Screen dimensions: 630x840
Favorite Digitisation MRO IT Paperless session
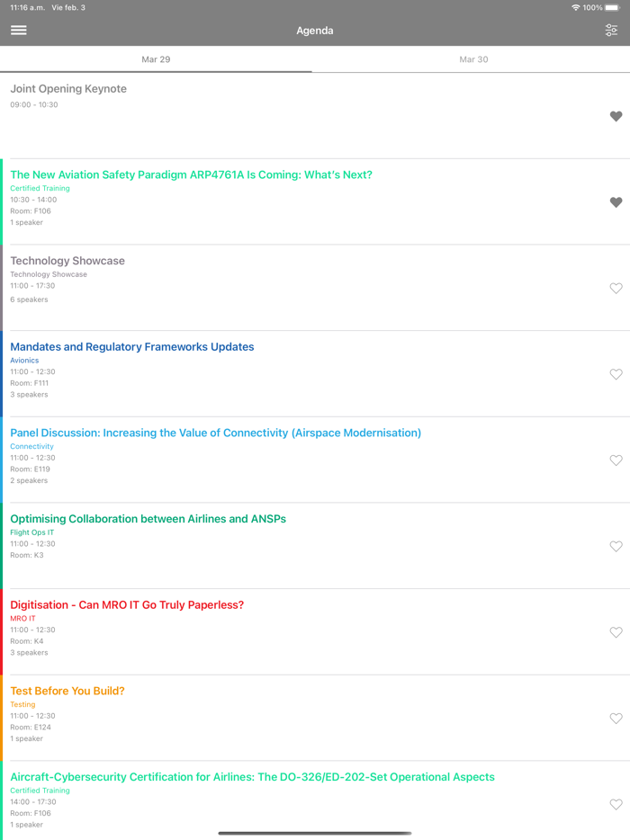click(x=616, y=632)
